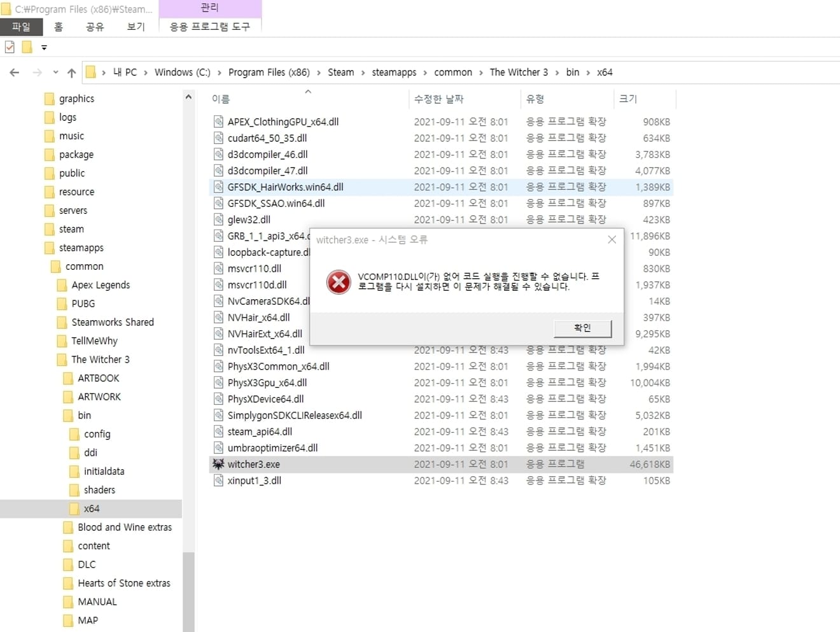Expand the breadcrumb chevron after Windows (C:)

220,73
